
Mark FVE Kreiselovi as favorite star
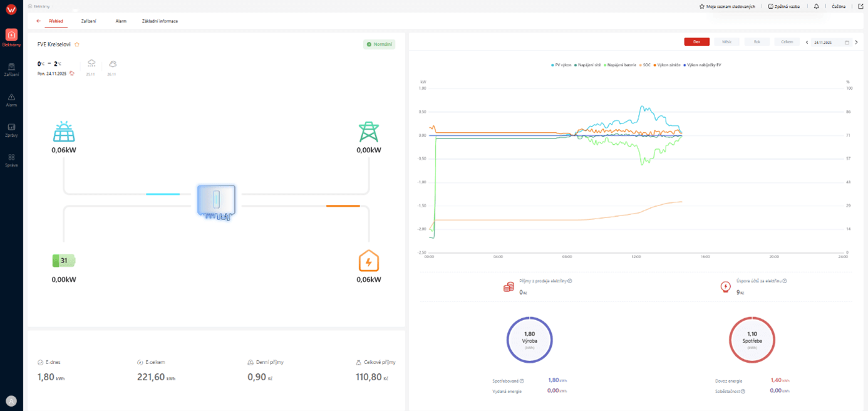(x=77, y=44)
